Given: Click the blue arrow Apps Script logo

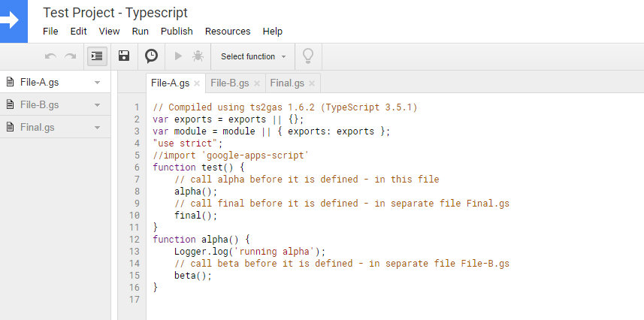Looking at the screenshot, I should tap(14, 21).
